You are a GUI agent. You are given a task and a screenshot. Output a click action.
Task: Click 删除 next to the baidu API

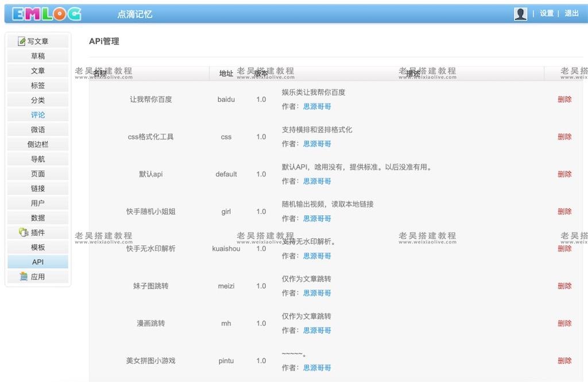click(x=564, y=99)
